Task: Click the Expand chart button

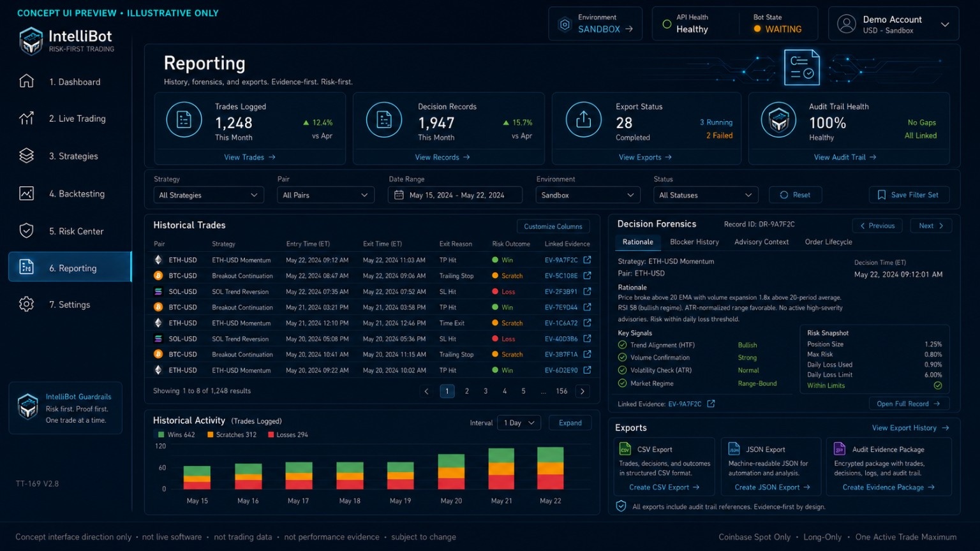Action: point(570,423)
